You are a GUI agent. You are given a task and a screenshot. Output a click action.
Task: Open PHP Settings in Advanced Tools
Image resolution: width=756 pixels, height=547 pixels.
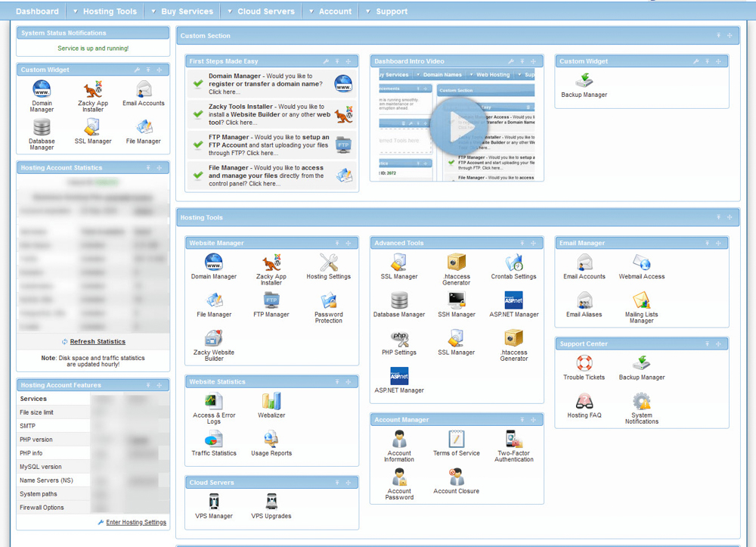coord(399,342)
